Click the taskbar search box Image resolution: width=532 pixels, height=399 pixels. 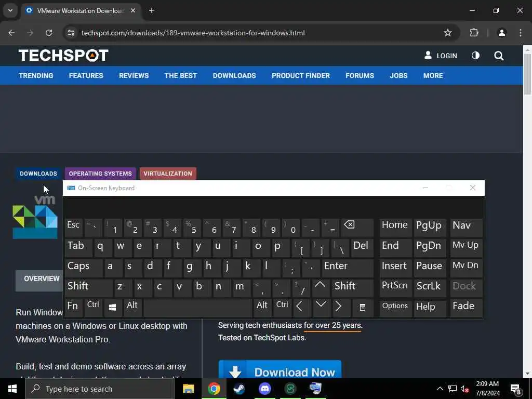click(100, 389)
